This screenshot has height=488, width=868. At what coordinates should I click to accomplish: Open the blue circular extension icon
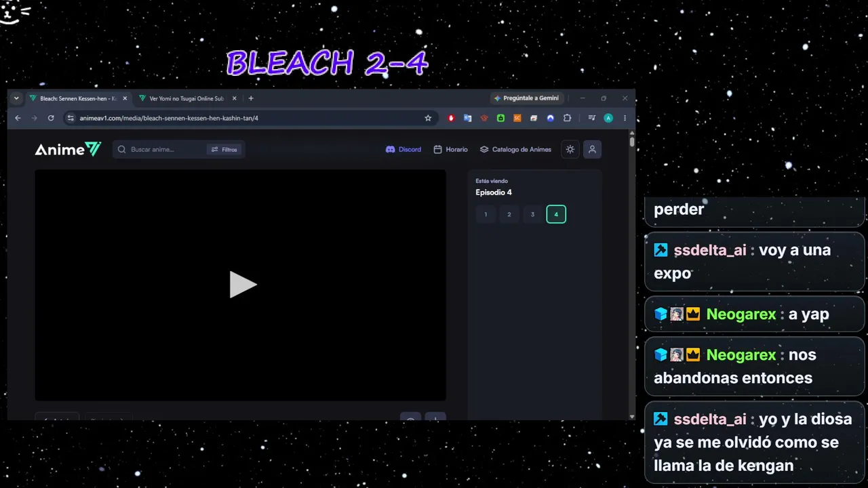pyautogui.click(x=551, y=118)
